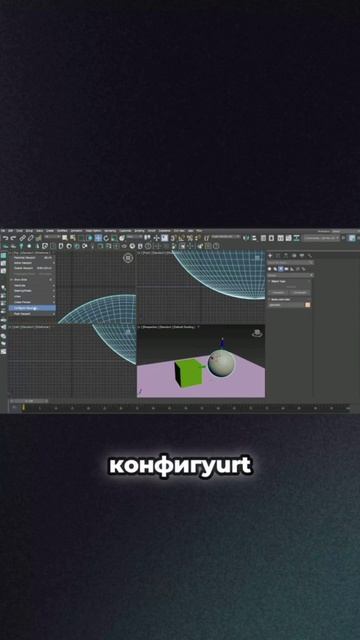Expand the ViewCube submenu
Screen dimensions: 360x640
pyautogui.click(x=33, y=285)
